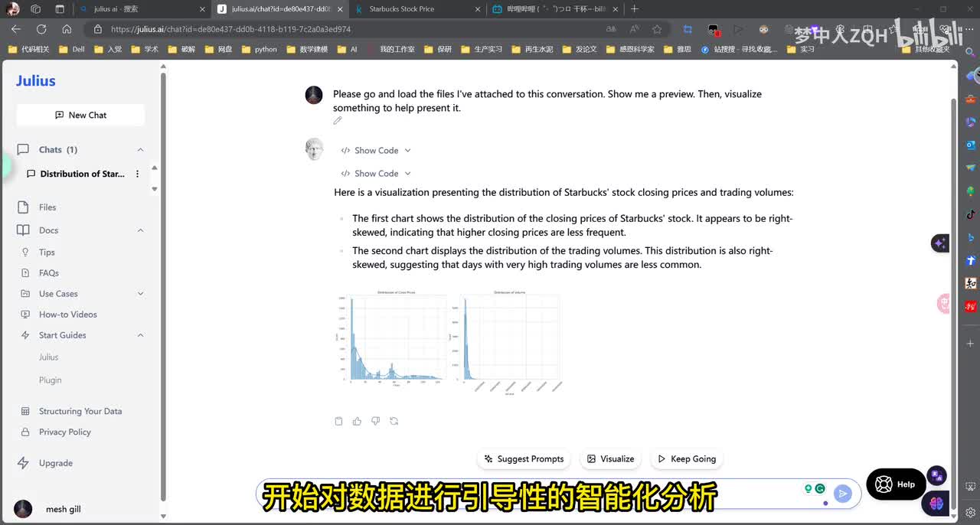
Task: Click the copy response icon
Action: [x=338, y=421]
